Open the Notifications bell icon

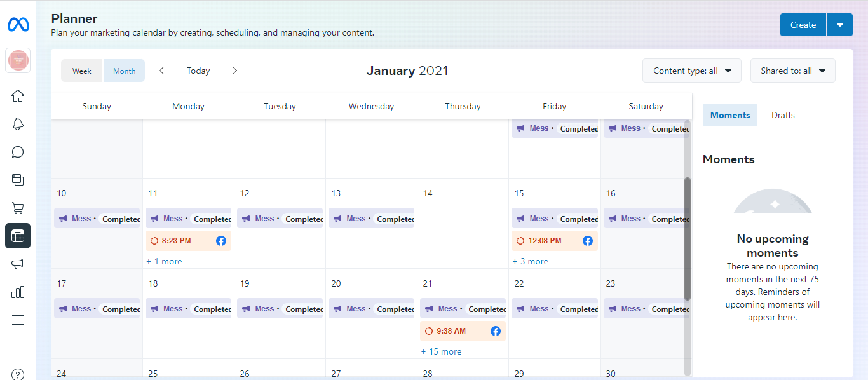(x=18, y=124)
